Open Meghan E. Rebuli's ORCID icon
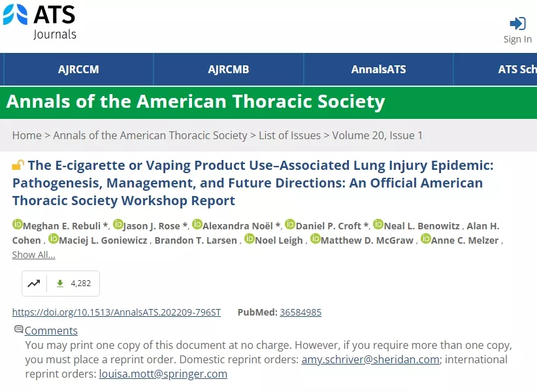Screen dimensions: 537x392 pos(18,225)
